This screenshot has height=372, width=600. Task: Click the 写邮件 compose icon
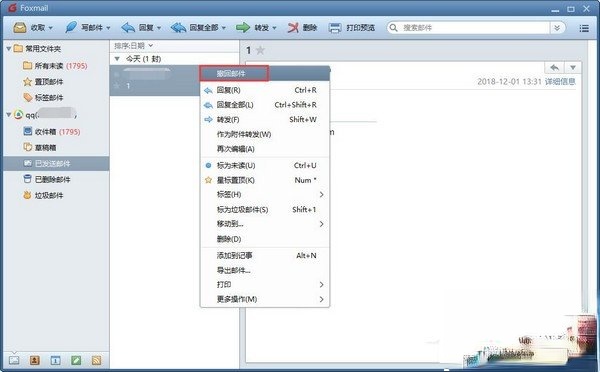click(71, 28)
